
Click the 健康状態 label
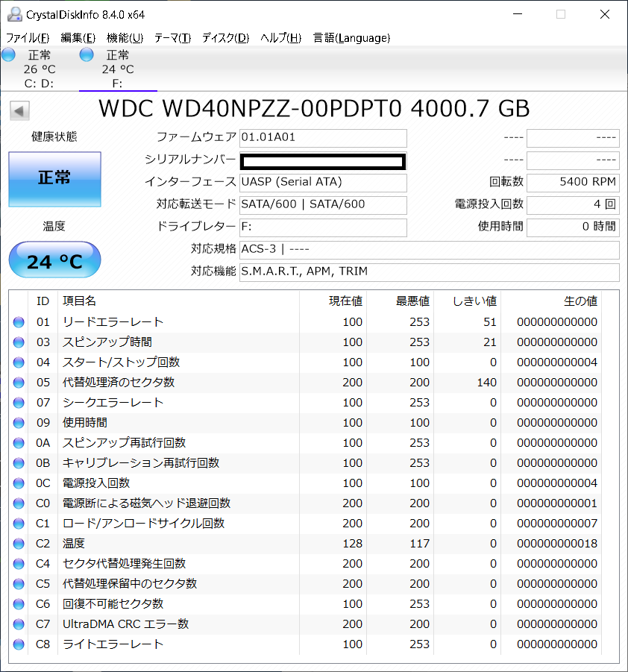pos(54,136)
